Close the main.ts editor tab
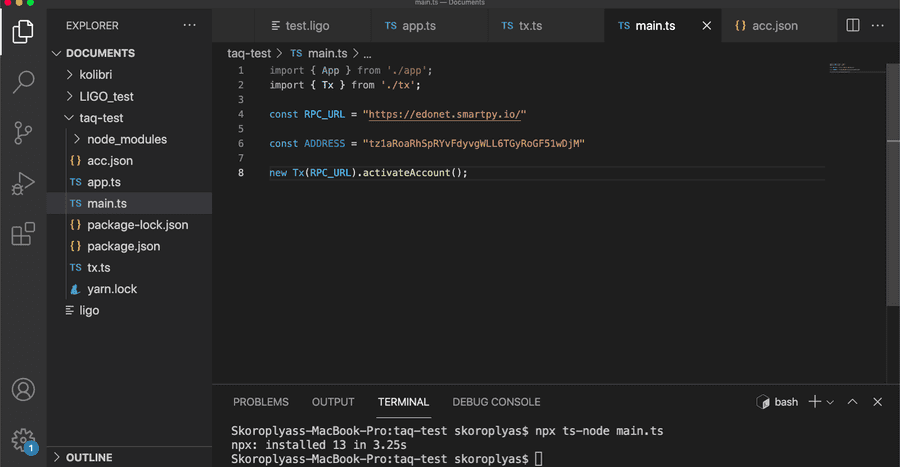This screenshot has width=900, height=467. [707, 26]
